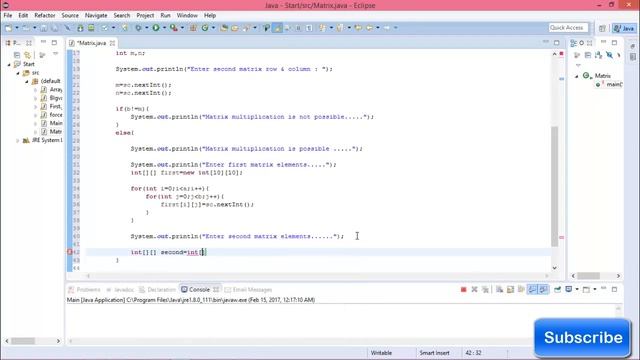Switch to the Javadoc tab
Screen dimensions: 640x360
click(x=120, y=289)
